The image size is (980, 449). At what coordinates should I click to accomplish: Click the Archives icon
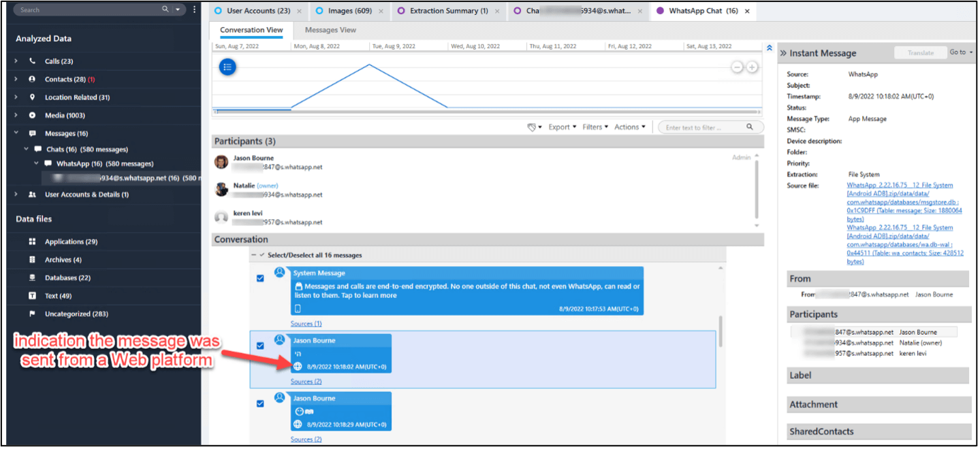[x=32, y=260]
